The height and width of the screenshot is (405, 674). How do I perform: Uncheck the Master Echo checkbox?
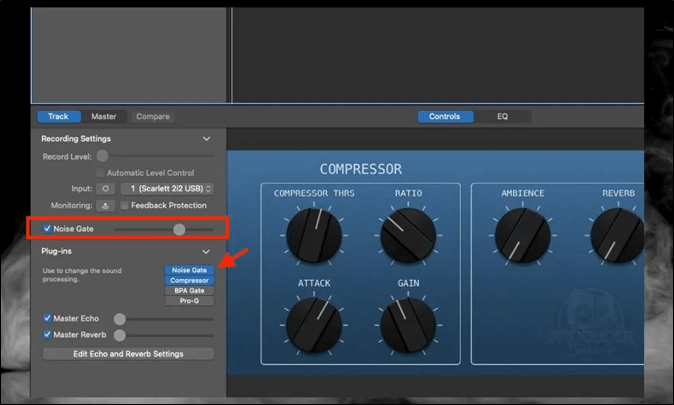click(47, 318)
